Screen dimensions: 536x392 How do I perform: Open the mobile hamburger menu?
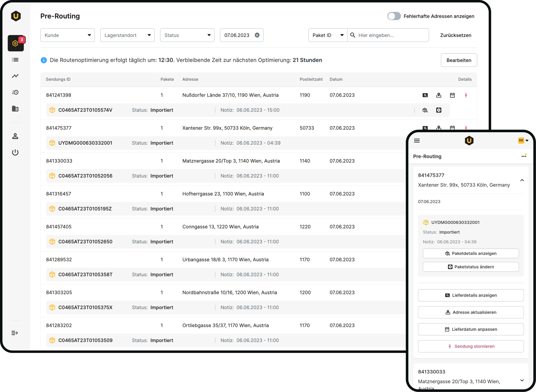click(417, 141)
